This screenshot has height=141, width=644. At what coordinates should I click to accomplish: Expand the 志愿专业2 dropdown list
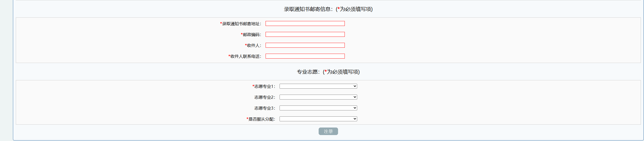pyautogui.click(x=318, y=97)
